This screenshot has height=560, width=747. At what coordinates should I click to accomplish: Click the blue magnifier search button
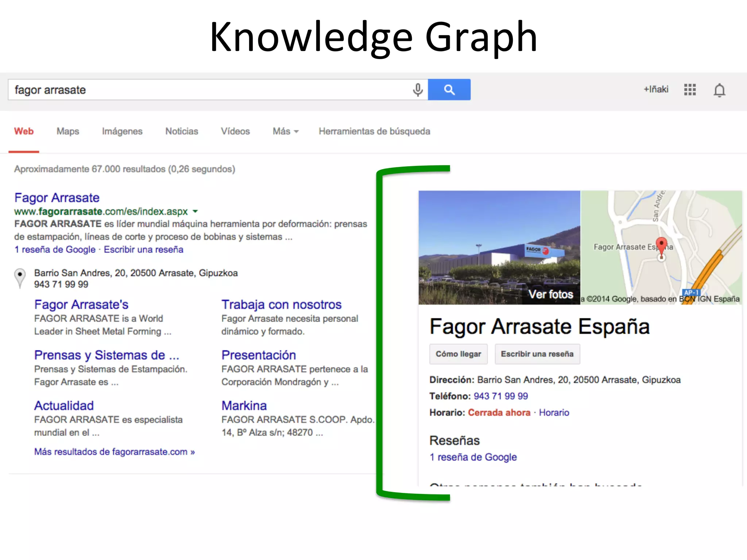449,89
